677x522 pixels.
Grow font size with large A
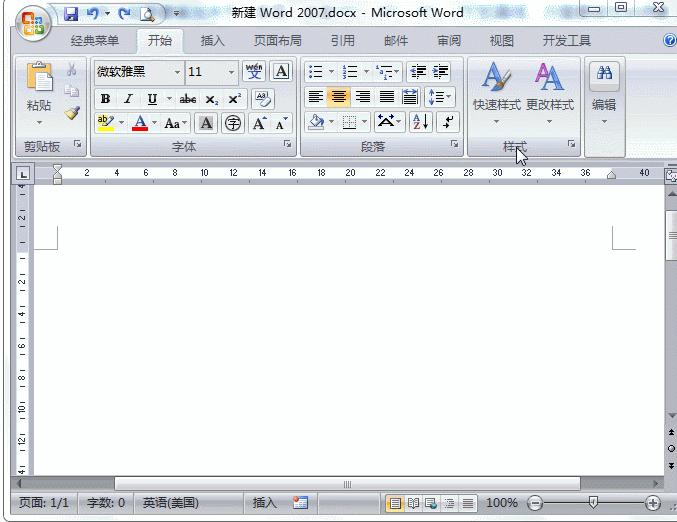(259, 123)
